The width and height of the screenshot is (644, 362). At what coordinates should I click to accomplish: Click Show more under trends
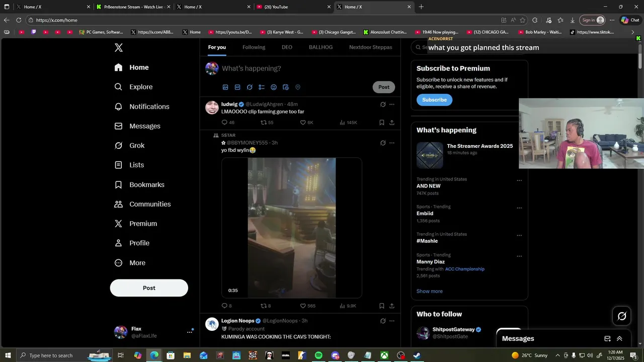coord(429,291)
